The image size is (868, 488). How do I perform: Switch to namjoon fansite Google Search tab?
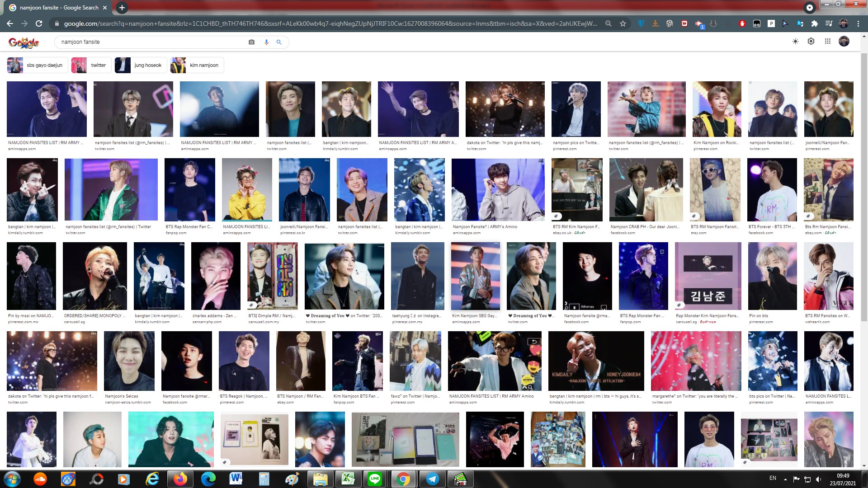[x=59, y=8]
